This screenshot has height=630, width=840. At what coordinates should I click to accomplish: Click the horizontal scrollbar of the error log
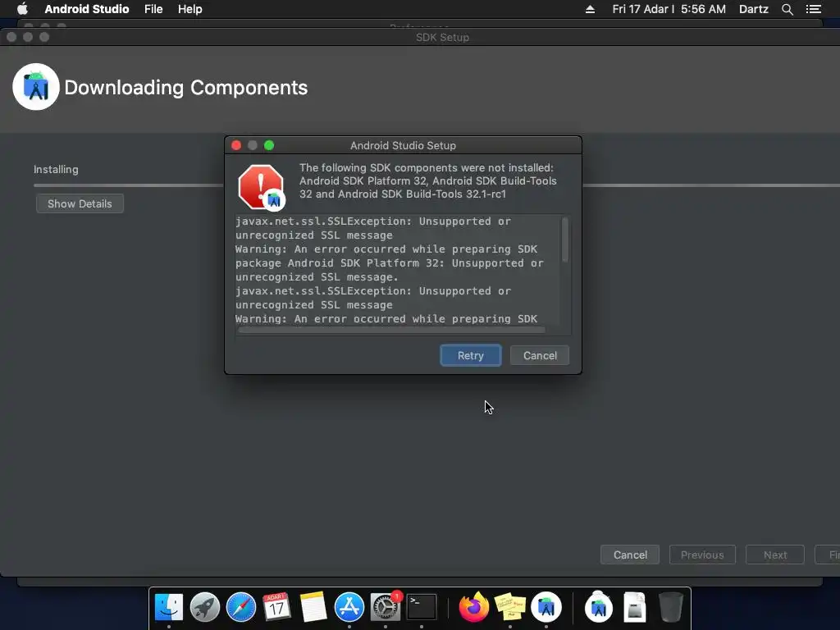click(x=391, y=330)
